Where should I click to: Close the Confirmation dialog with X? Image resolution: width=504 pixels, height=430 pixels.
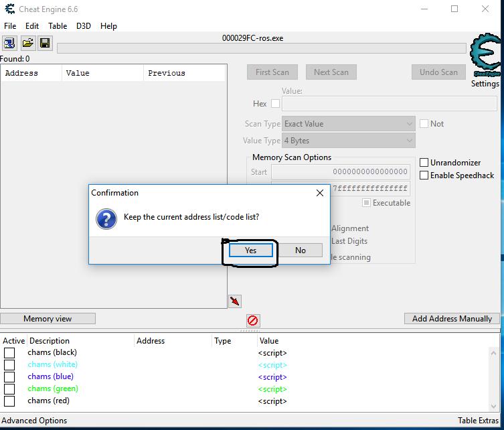(x=320, y=193)
